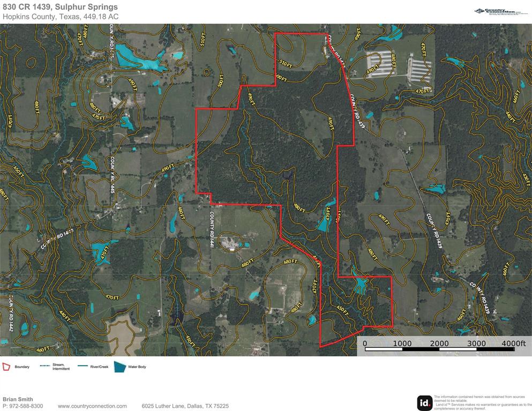Select the COUNTY RD 1441 label
This screenshot has width=532, height=411.
point(211,226)
